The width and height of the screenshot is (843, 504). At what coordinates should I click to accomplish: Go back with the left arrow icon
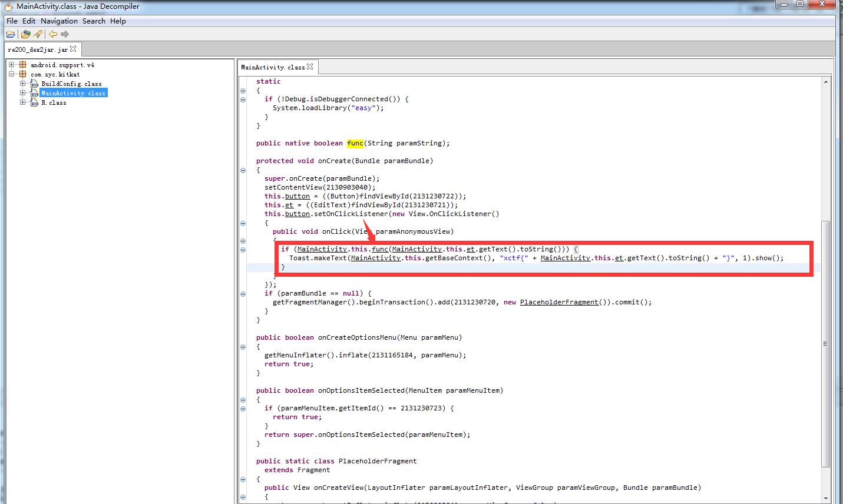[53, 34]
